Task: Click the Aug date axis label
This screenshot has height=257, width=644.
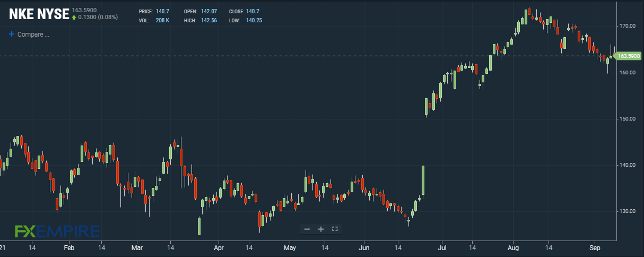Action: 514,248
